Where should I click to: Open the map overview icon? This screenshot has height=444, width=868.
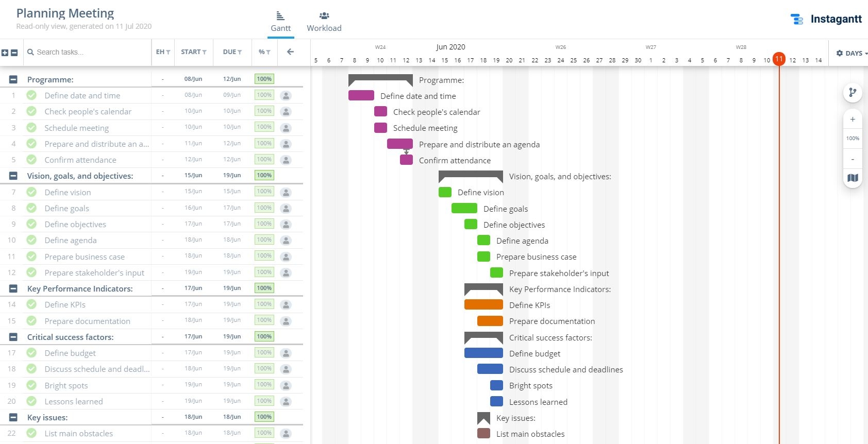(x=853, y=178)
